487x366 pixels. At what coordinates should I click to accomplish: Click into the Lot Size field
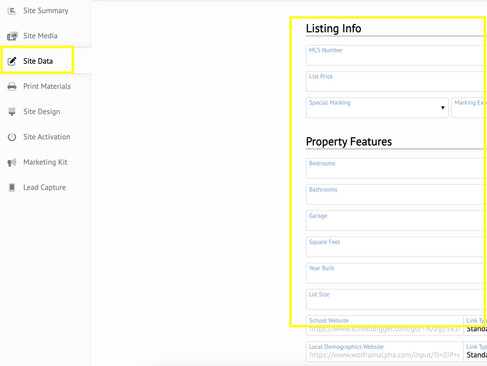(x=396, y=299)
